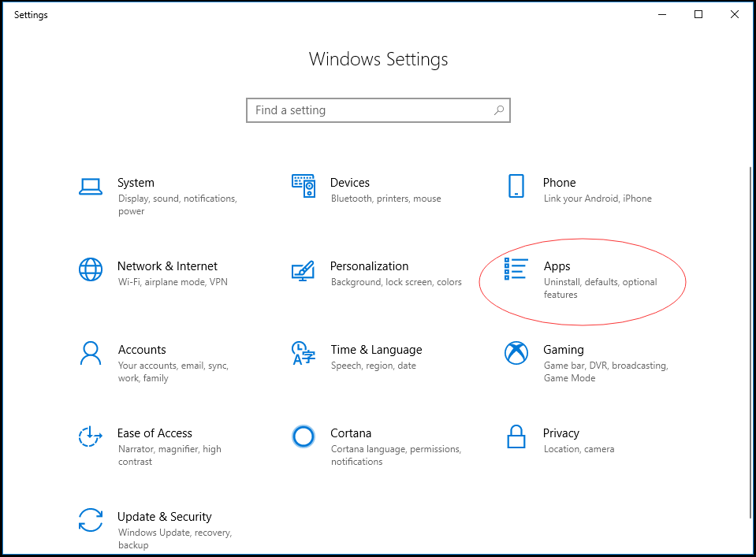The width and height of the screenshot is (756, 557).
Task: Click the System laptop icon
Action: pyautogui.click(x=90, y=187)
